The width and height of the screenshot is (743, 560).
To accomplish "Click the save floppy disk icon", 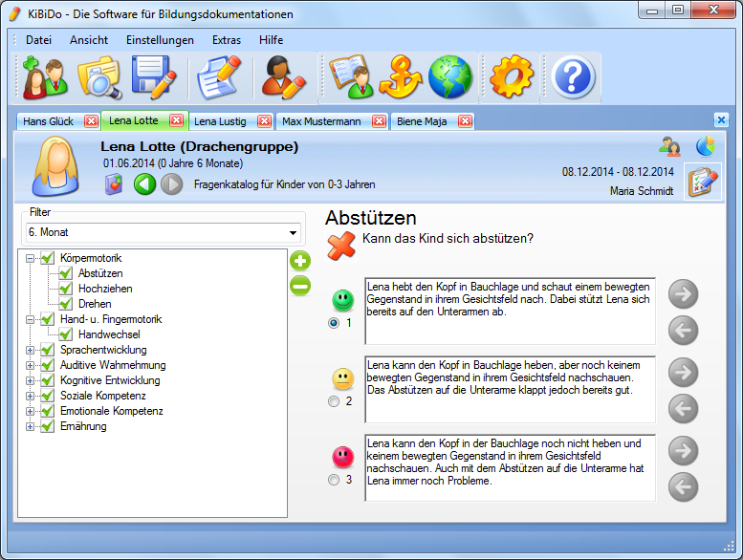I will coord(152,78).
